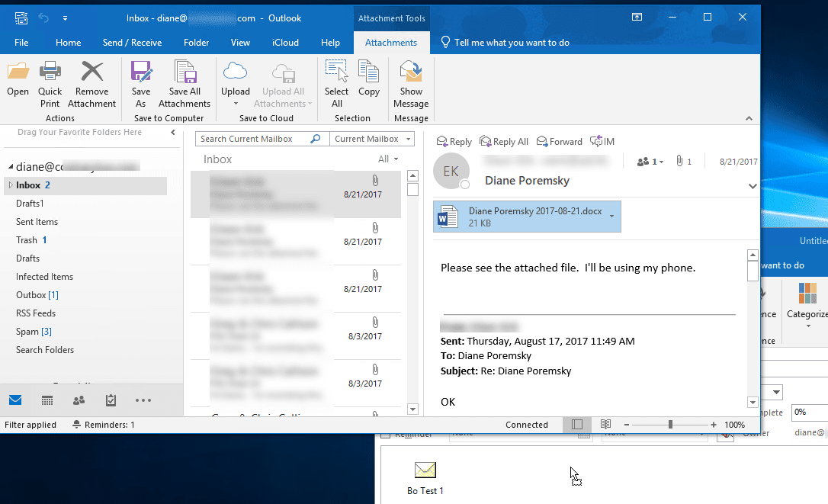Click the zoom out minus button
Screen dimensions: 828x504
(626, 425)
